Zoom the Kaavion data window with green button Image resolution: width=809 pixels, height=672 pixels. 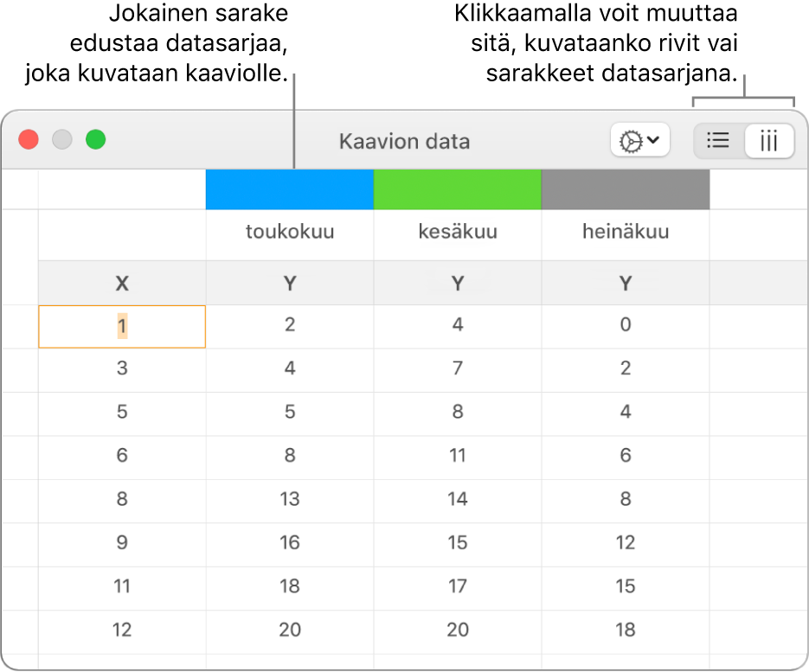point(95,139)
